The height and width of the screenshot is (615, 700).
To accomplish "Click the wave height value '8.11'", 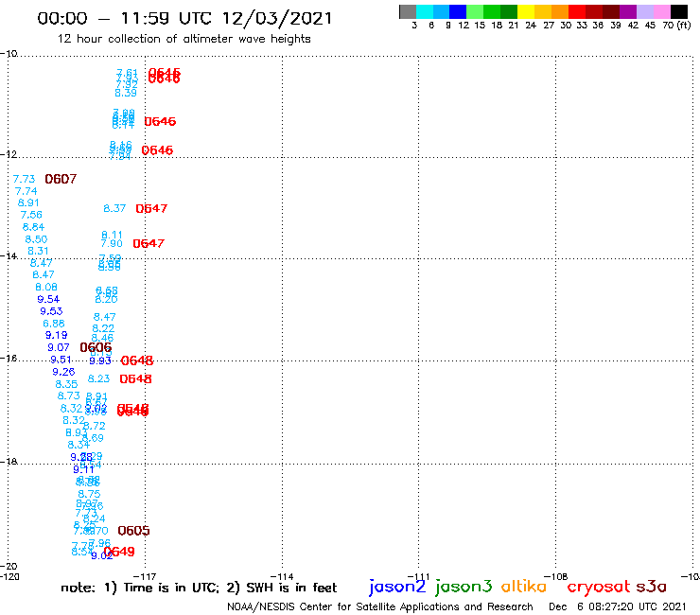I will click(112, 235).
